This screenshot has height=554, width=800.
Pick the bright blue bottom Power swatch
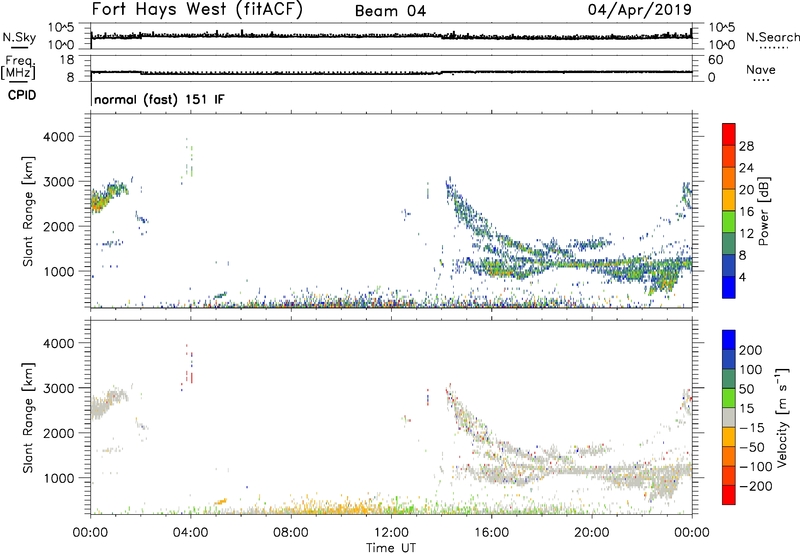point(729,287)
